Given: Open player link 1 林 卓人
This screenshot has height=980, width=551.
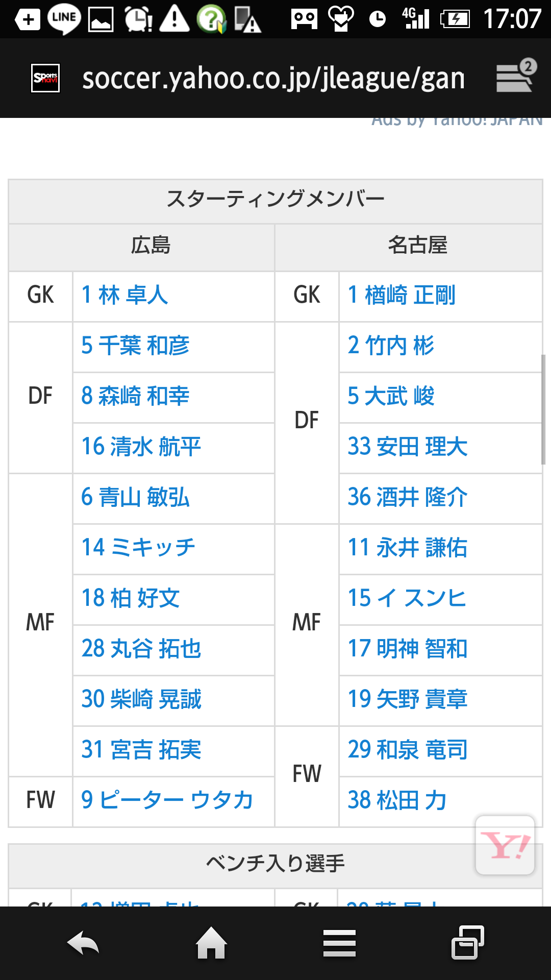Looking at the screenshot, I should coord(125,296).
